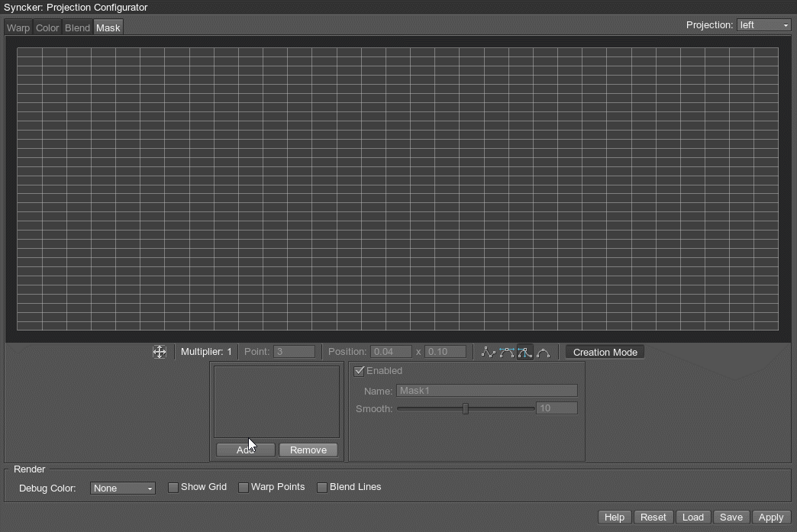Toggle the mask Enabled checkbox

pos(360,371)
